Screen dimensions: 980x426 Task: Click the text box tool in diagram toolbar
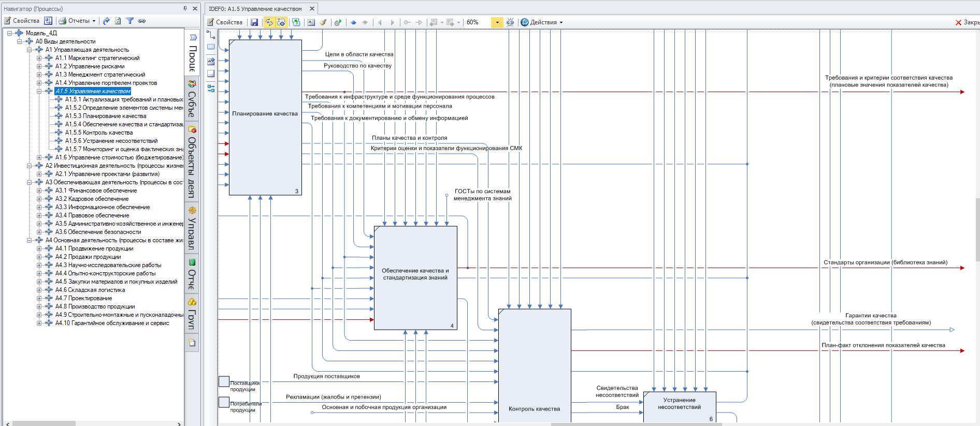click(311, 22)
